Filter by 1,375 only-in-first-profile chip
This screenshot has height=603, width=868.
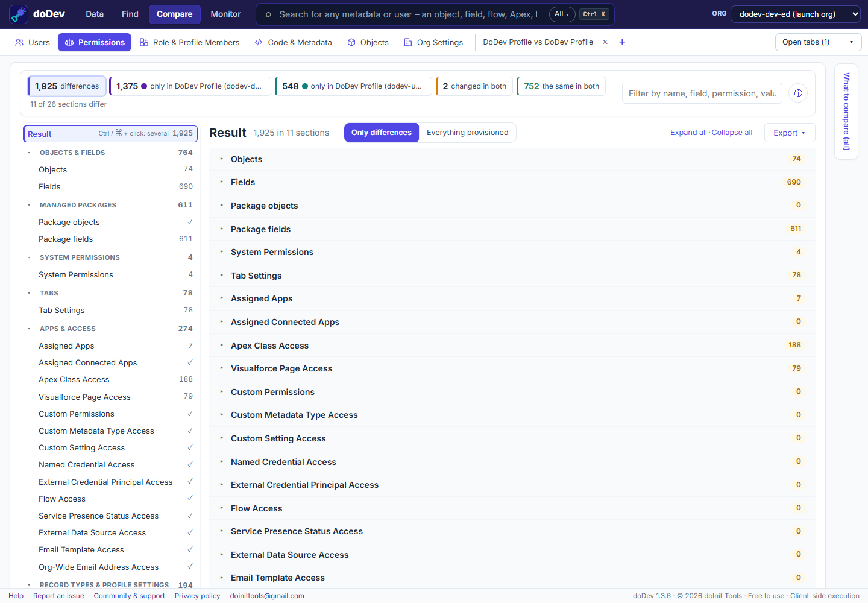click(189, 86)
